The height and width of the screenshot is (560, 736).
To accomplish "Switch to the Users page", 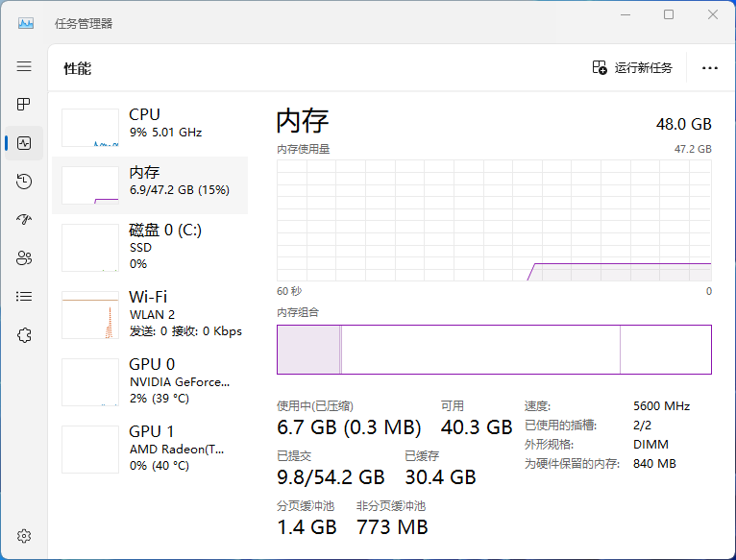I will coord(24,257).
